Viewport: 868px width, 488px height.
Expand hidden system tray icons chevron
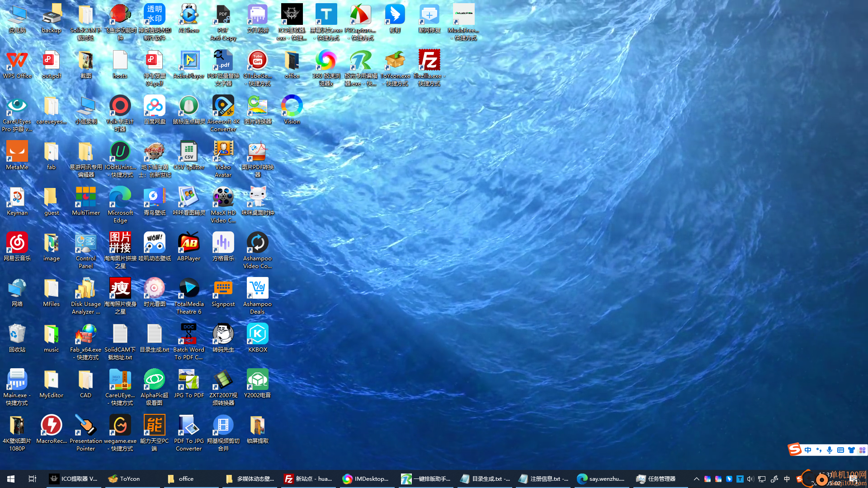pos(696,479)
